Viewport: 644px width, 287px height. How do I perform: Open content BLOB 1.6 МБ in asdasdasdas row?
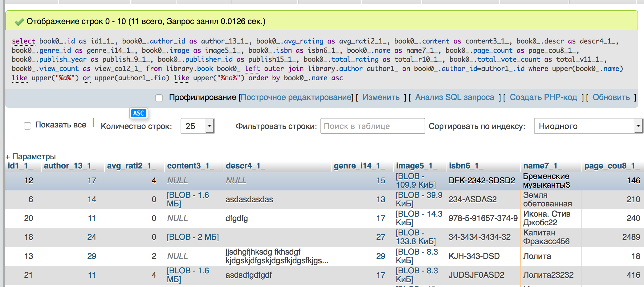[x=188, y=199]
